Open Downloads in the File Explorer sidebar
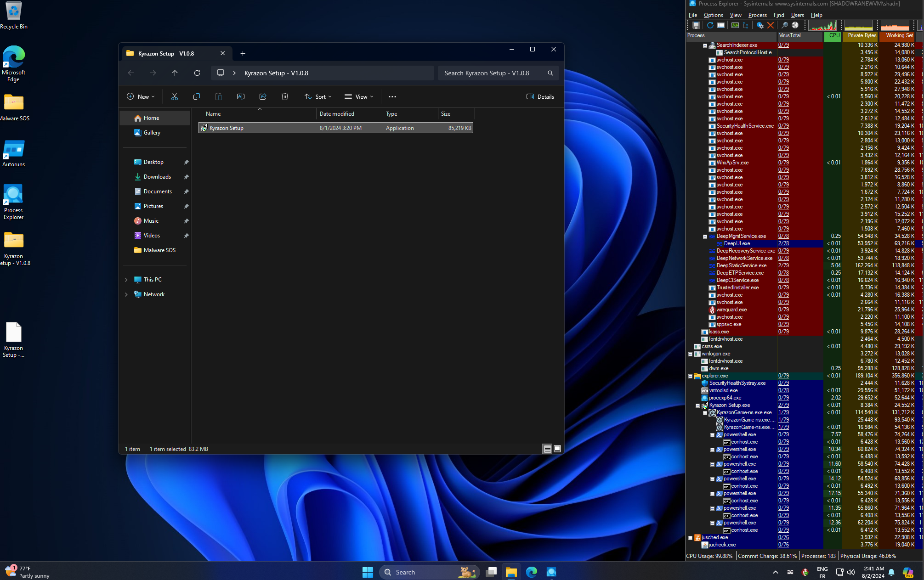The image size is (924, 580). (157, 177)
